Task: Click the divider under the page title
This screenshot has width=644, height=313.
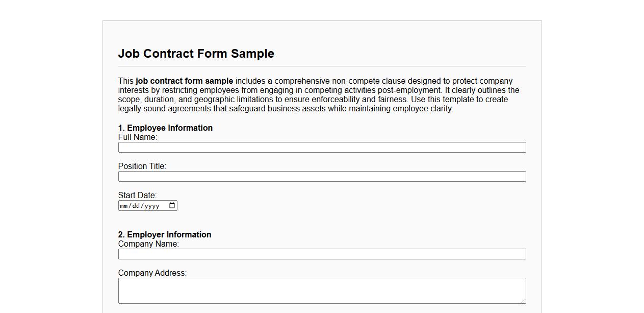Action: [322, 66]
